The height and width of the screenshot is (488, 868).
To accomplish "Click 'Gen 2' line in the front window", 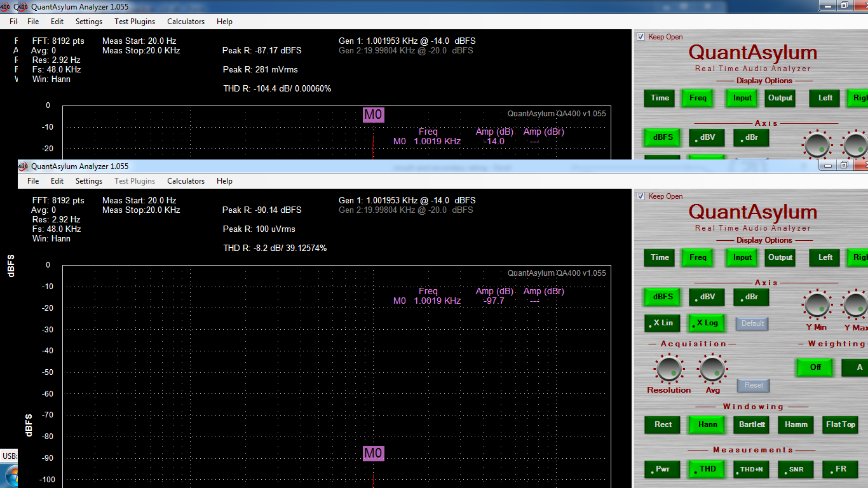I will point(405,210).
